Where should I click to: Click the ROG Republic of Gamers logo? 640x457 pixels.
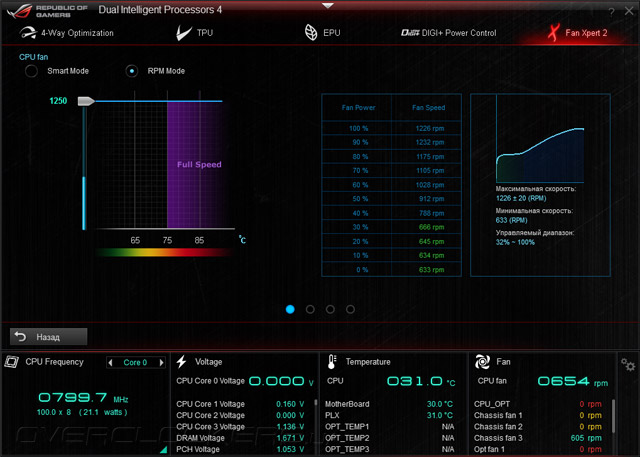(x=47, y=11)
